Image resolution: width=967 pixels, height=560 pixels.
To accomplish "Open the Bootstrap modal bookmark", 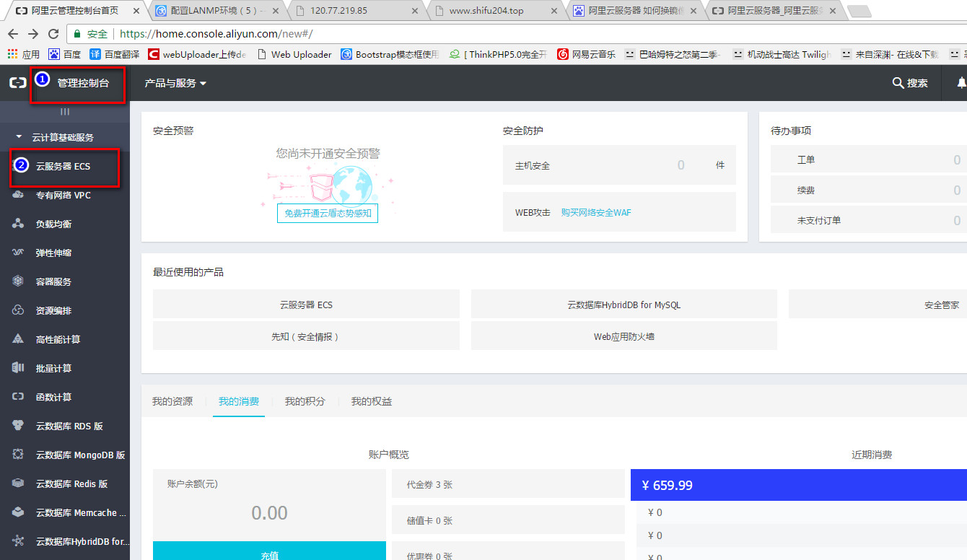I will click(390, 54).
